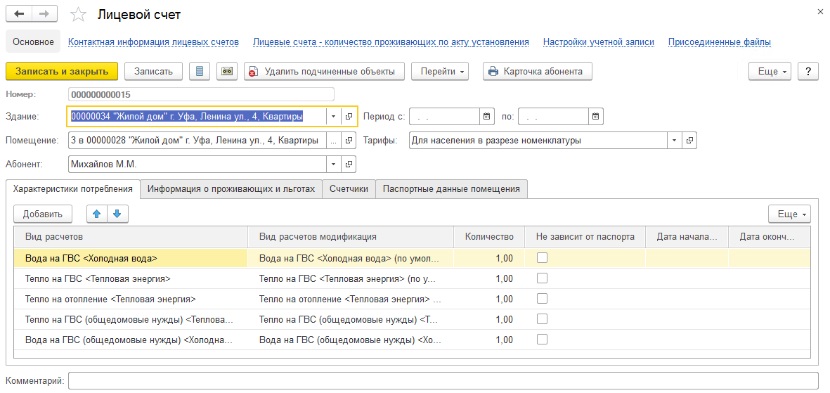The image size is (830, 393).
Task: Expand the Абонент dropdown list
Action: tap(333, 165)
